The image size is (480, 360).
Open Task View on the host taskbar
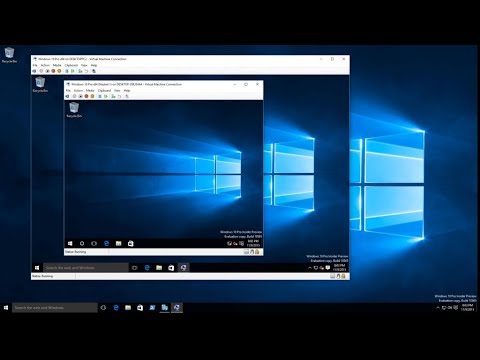pos(103,308)
